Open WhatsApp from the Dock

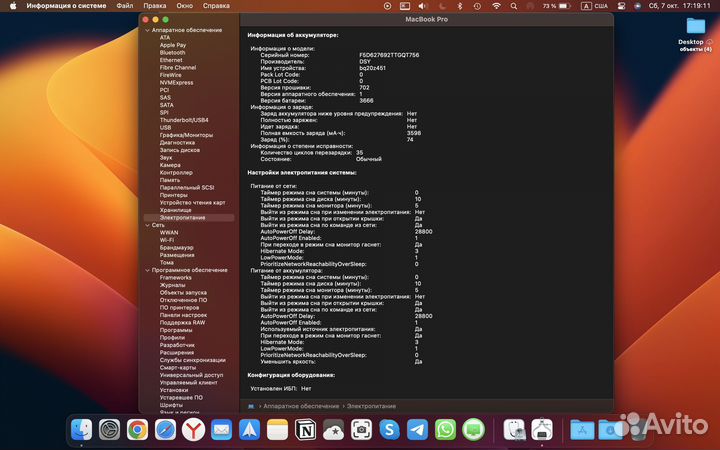point(445,430)
